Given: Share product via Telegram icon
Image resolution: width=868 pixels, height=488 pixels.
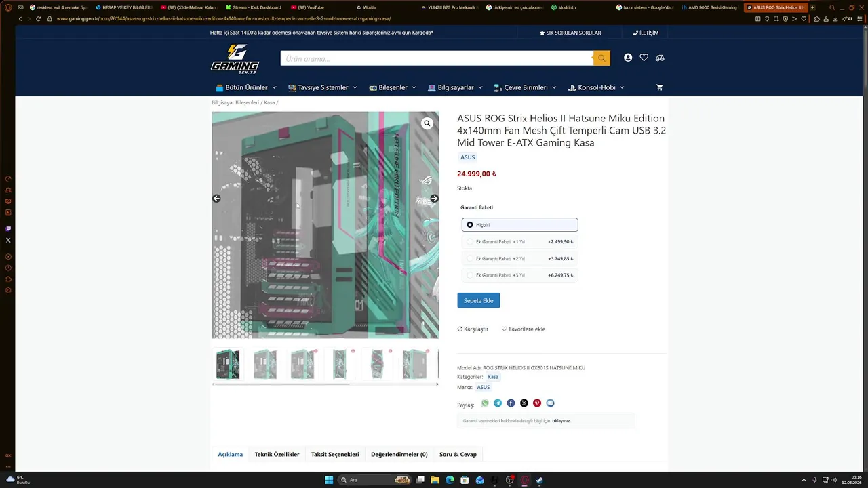Looking at the screenshot, I should point(498,403).
